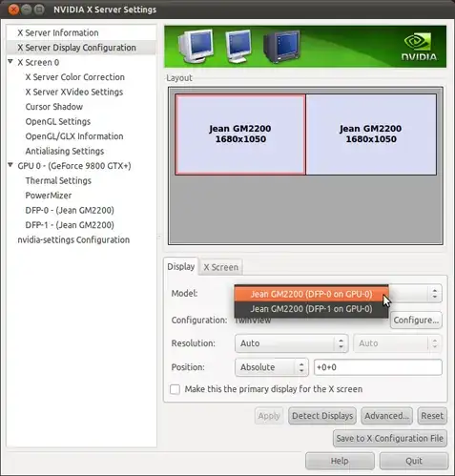
Task: Maximize the NVIDIA X Server Settings window
Action: [39, 10]
